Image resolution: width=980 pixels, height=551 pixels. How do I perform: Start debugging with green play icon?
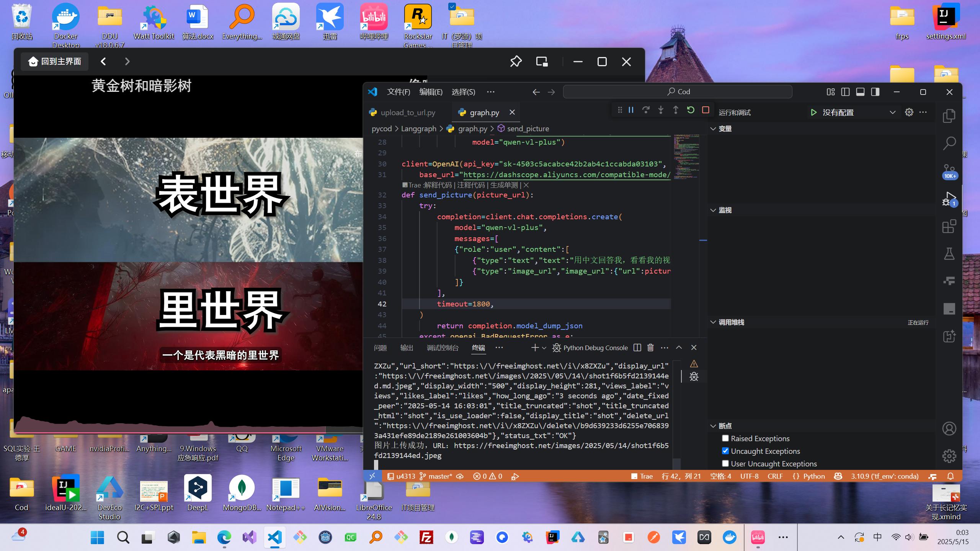813,112
